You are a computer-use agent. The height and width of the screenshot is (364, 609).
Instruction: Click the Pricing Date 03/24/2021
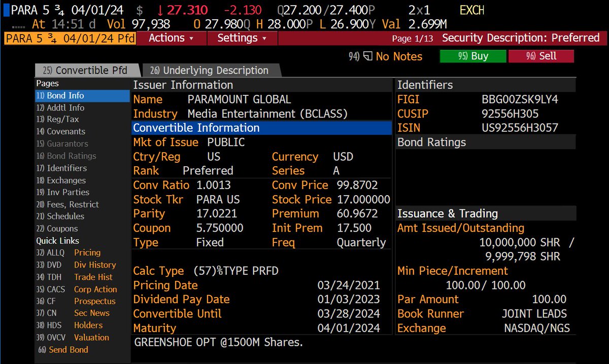[x=349, y=285]
